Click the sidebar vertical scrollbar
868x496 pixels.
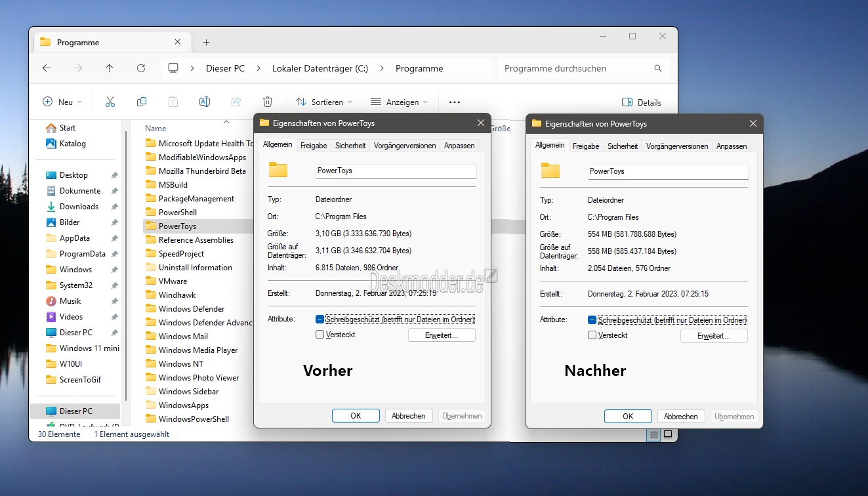click(125, 266)
